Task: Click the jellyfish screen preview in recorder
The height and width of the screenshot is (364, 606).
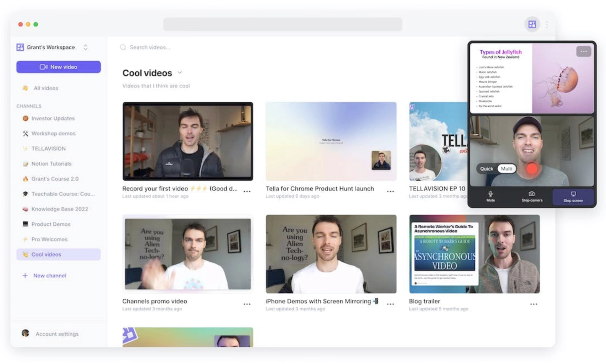Action: point(532,78)
